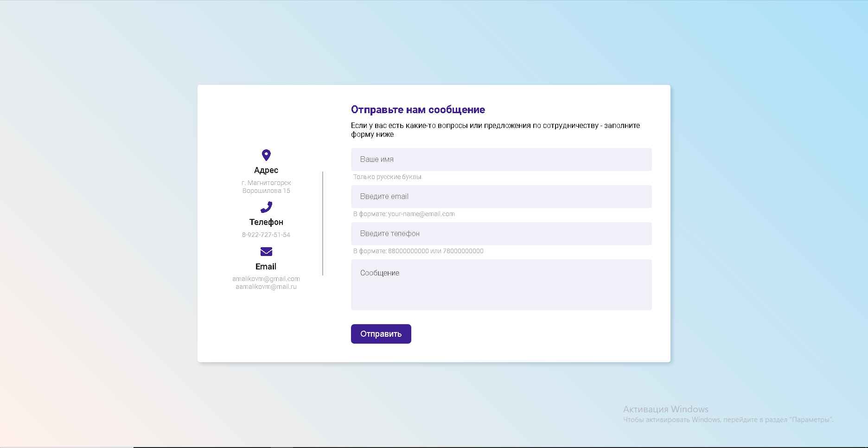Click the 'Адрес' heading
The width and height of the screenshot is (868, 448).
tap(266, 170)
